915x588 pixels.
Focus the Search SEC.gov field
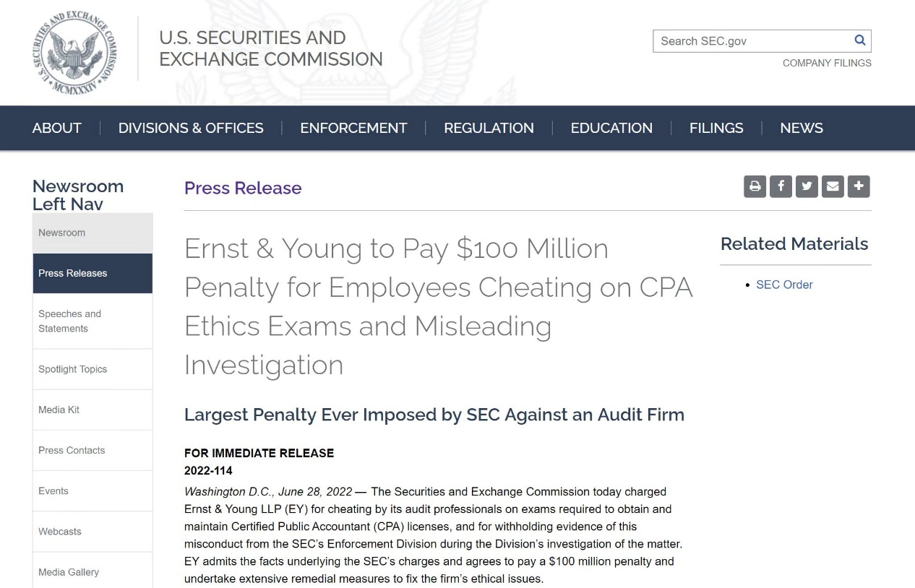pos(752,41)
